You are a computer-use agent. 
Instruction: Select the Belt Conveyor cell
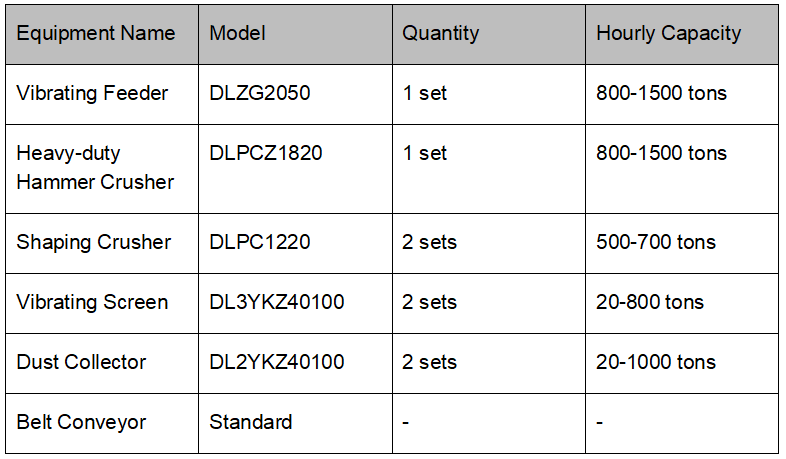pos(81,422)
